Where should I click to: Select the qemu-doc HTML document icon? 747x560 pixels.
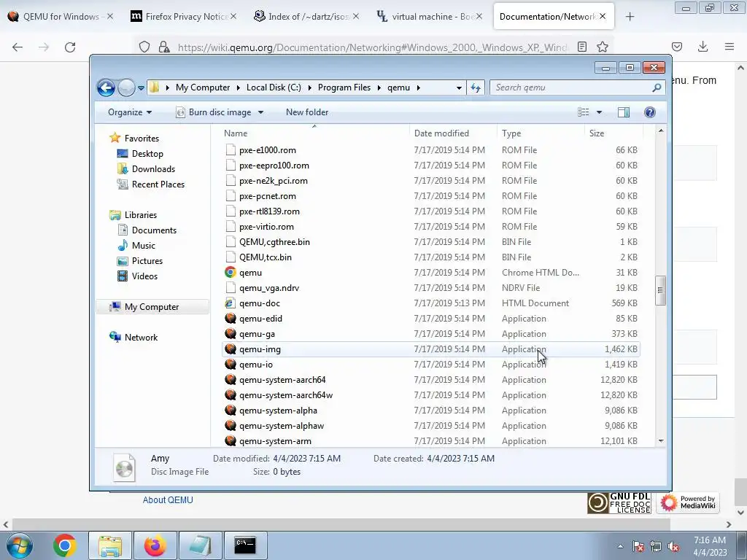pyautogui.click(x=231, y=303)
